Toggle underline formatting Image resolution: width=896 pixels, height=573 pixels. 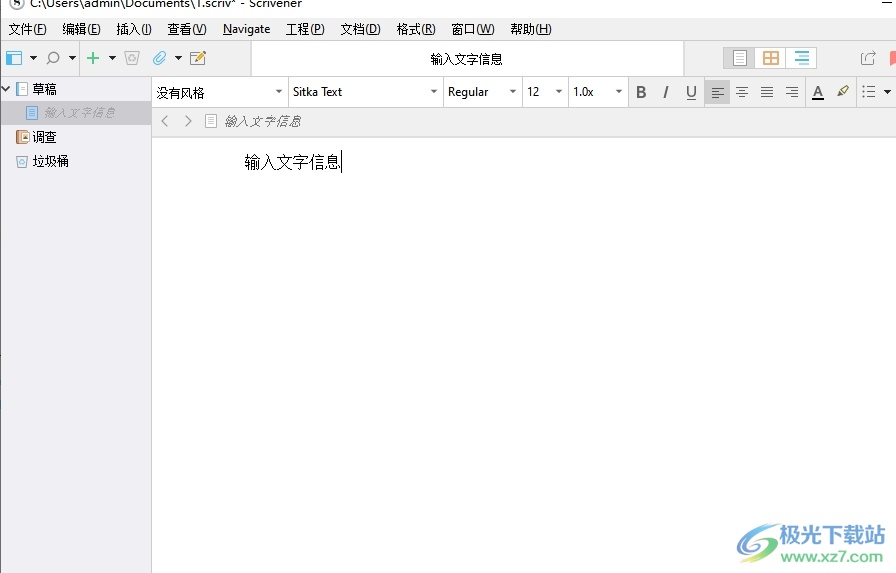coord(691,92)
